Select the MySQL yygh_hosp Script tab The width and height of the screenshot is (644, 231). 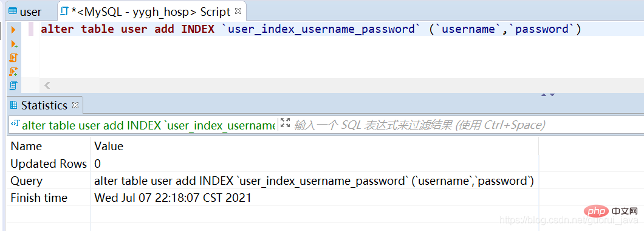[151, 12]
